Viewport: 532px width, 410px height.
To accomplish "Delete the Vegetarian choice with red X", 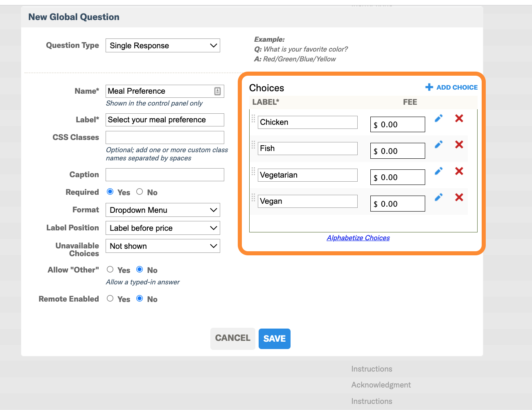I will [x=459, y=171].
